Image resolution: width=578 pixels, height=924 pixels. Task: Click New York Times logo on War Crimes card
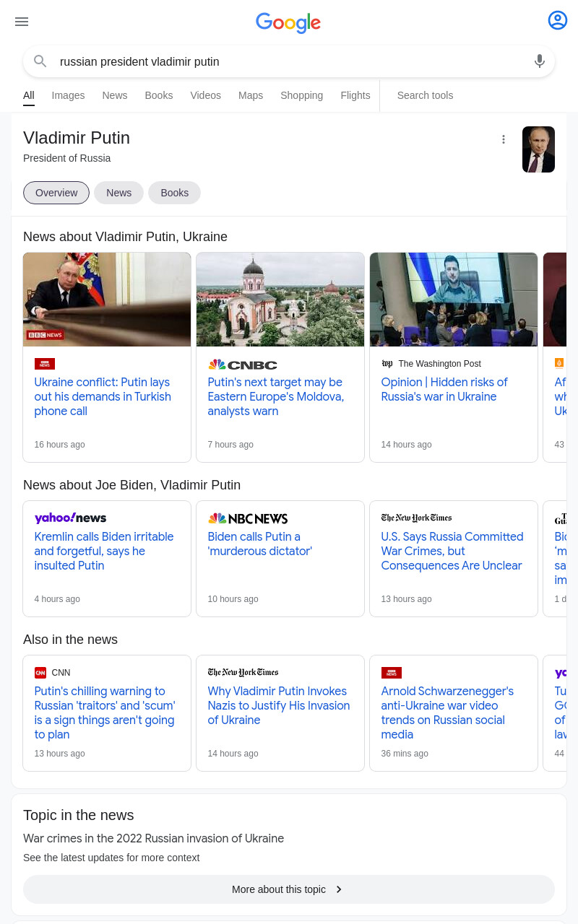click(416, 518)
